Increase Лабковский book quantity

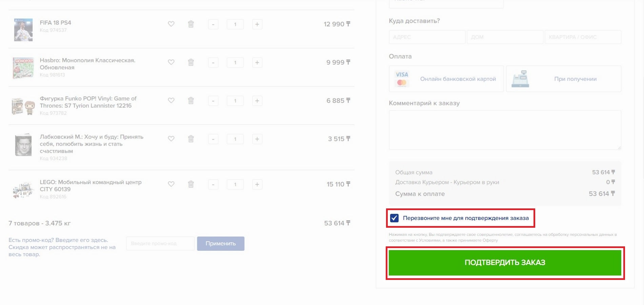click(x=257, y=139)
